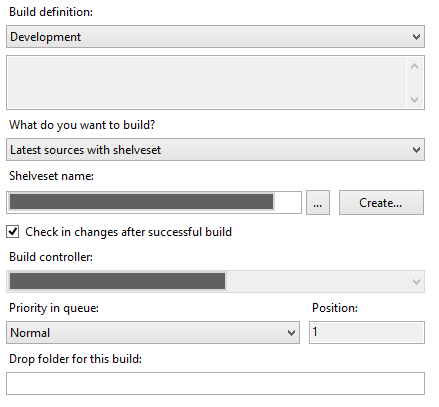
Task: Open the Build definition combo box showing Development
Action: pyautogui.click(x=215, y=37)
